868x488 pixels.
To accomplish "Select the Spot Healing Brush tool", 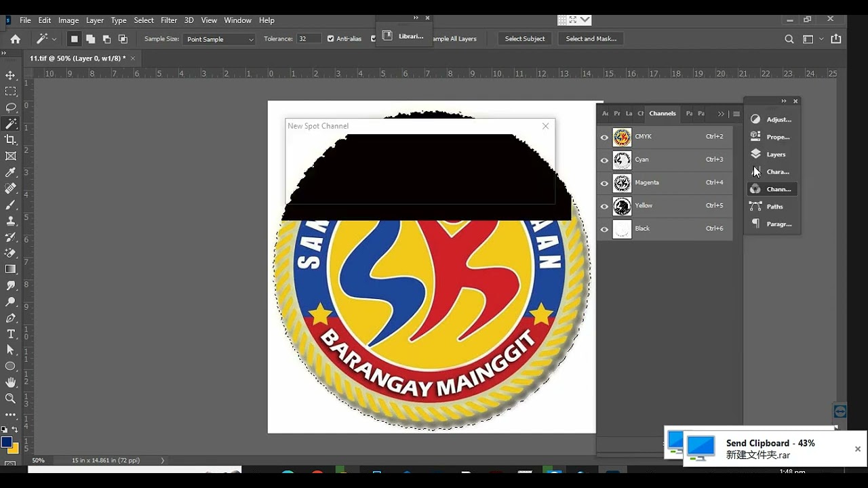I will coord(10,188).
